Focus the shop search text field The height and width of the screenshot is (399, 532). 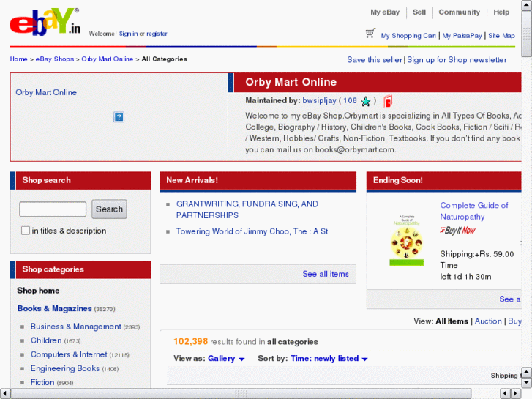point(53,209)
